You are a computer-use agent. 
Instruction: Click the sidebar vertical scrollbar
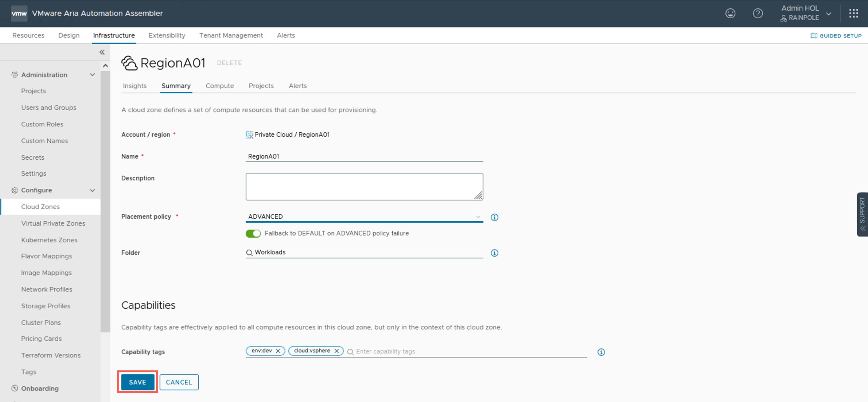(105, 202)
